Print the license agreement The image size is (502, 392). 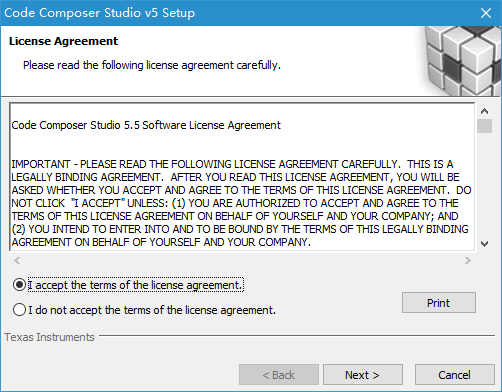(439, 303)
